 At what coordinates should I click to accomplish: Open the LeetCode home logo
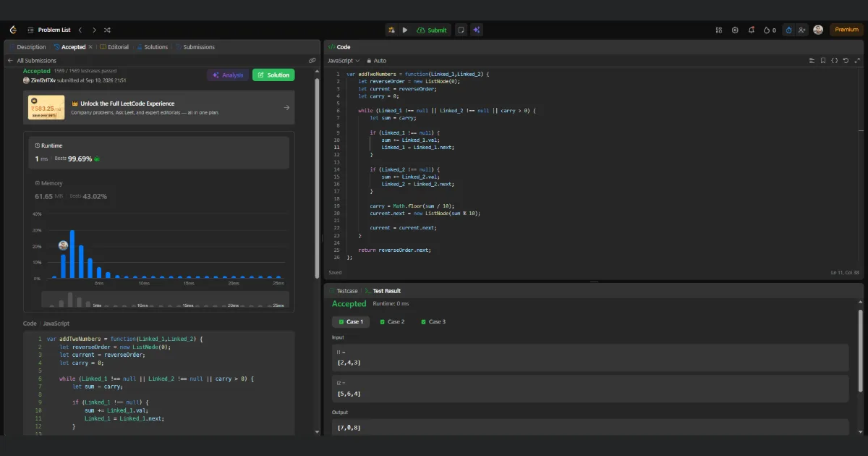click(x=12, y=30)
